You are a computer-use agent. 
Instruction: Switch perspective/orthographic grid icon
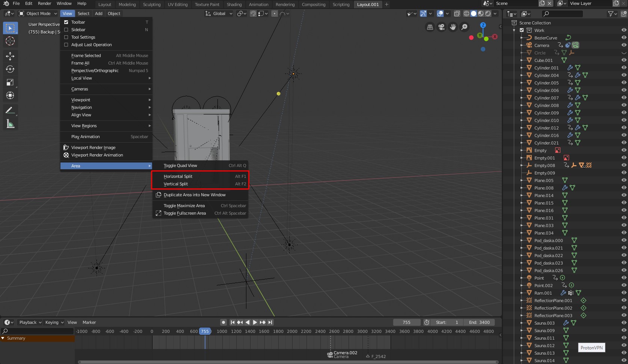point(430,27)
